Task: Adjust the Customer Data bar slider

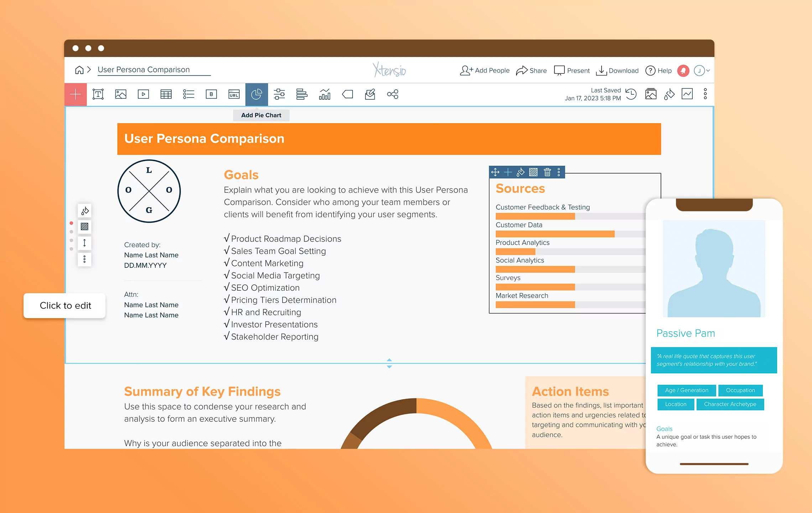Action: pos(615,234)
